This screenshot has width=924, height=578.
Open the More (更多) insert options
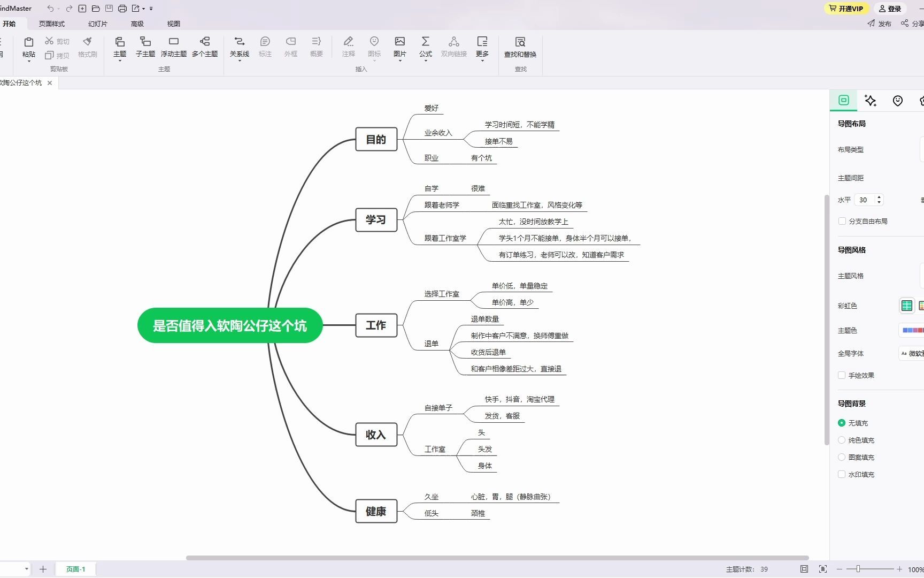coord(482,46)
